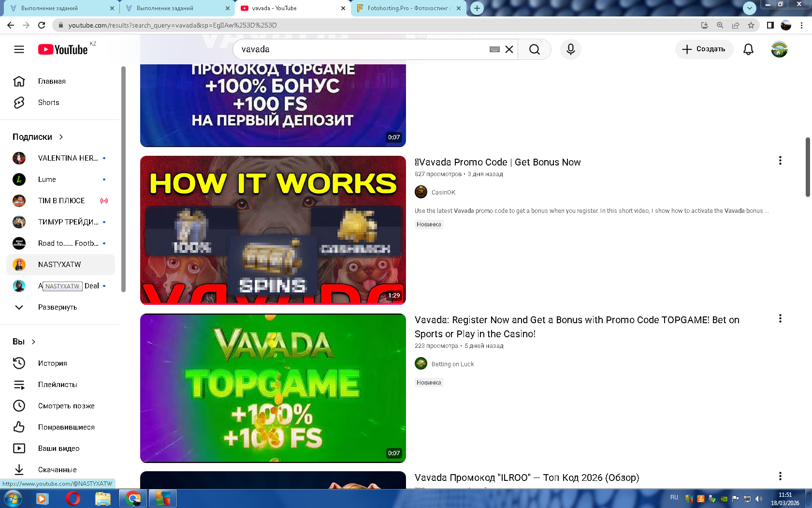This screenshot has width=812, height=508.
Task: Share this page from the address bar
Action: pos(736,25)
